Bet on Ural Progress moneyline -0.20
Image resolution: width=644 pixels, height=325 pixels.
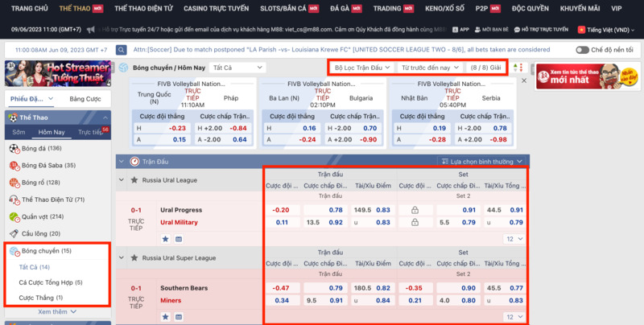pos(281,210)
